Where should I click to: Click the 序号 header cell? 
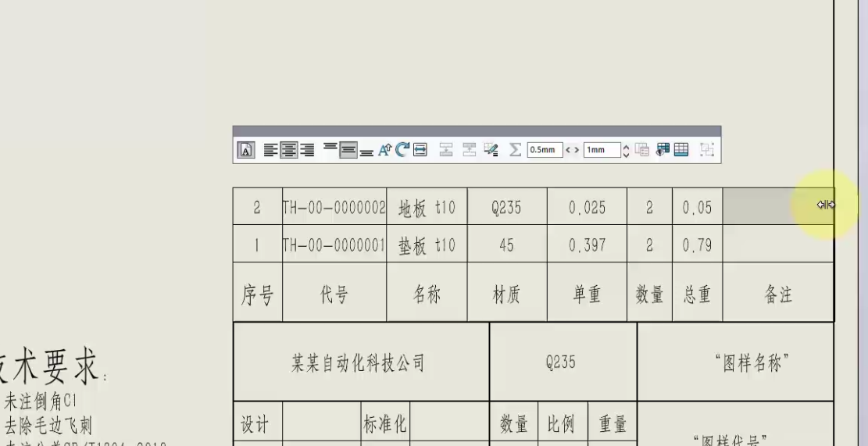click(257, 292)
